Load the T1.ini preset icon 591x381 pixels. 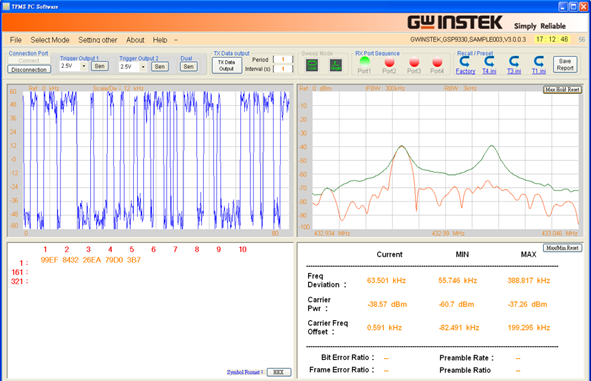tap(539, 61)
